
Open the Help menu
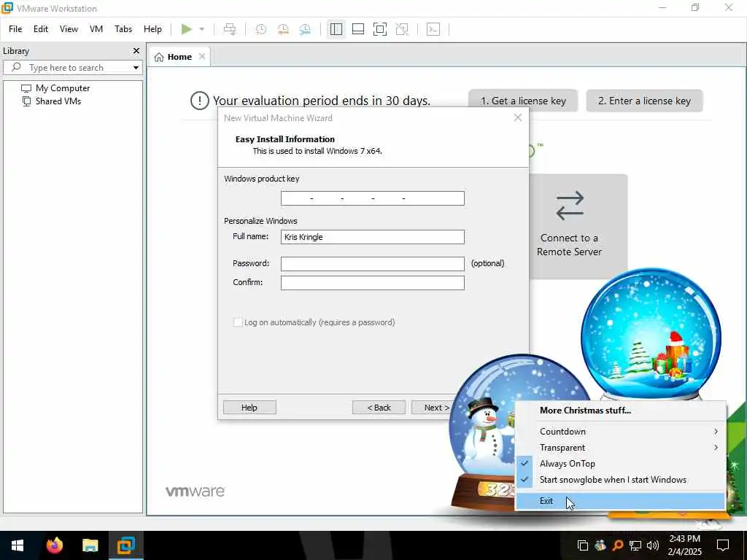click(152, 29)
